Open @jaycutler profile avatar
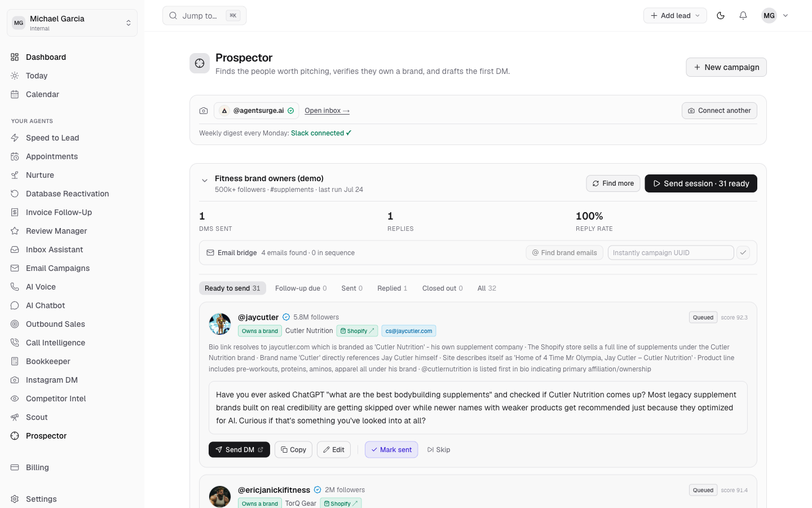The width and height of the screenshot is (812, 508). point(220,324)
